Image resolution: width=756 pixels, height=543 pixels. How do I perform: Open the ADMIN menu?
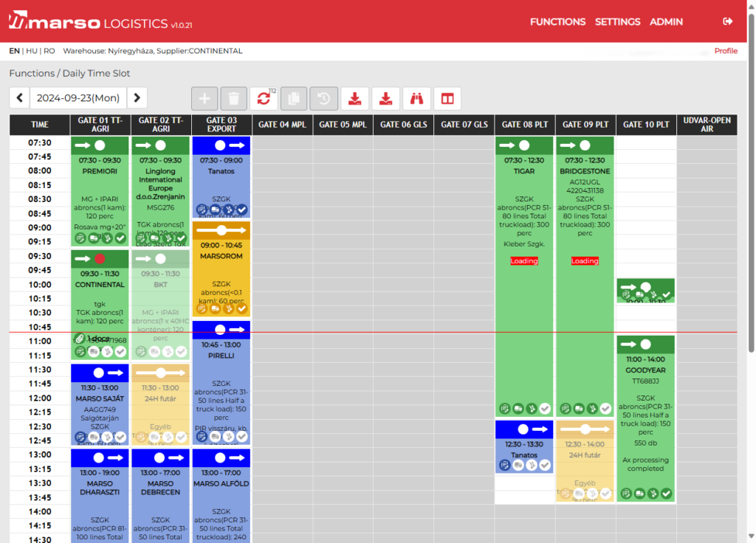[666, 21]
